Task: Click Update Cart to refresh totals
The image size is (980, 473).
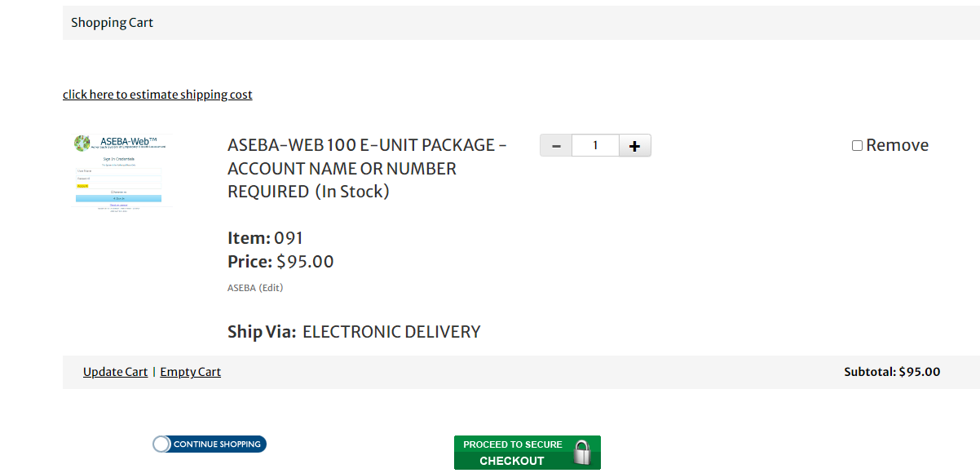Action: [x=115, y=371]
